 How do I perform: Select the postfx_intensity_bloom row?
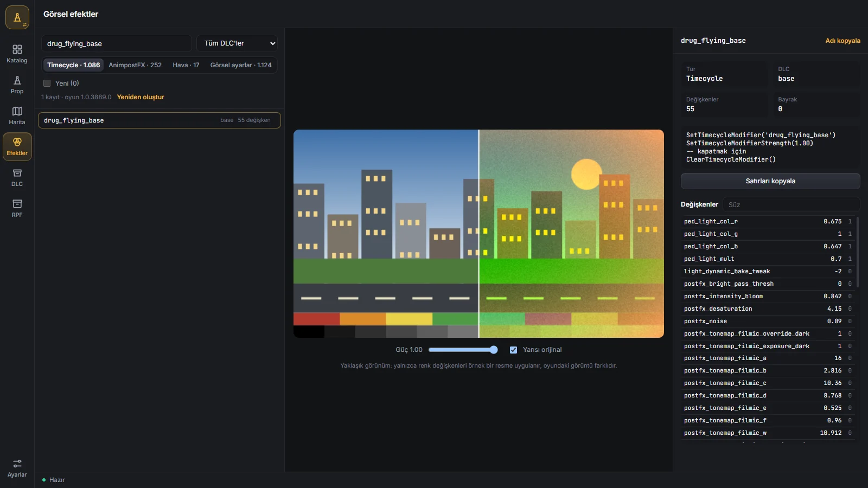click(768, 296)
